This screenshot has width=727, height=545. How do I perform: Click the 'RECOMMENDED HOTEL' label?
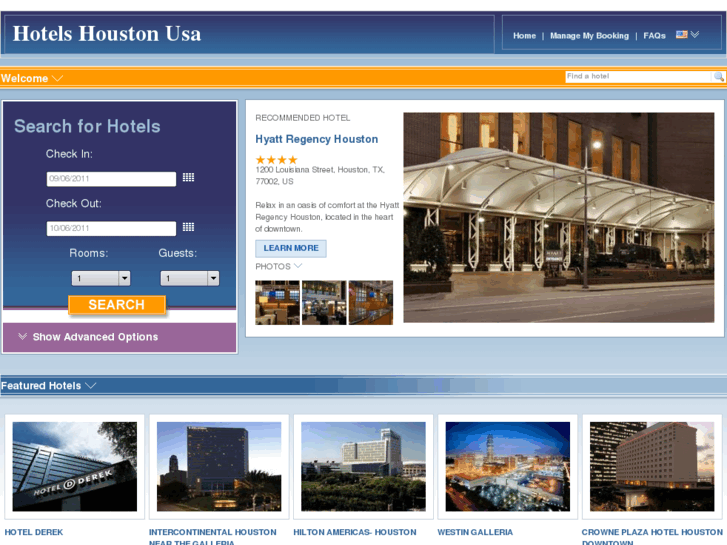[x=303, y=118]
